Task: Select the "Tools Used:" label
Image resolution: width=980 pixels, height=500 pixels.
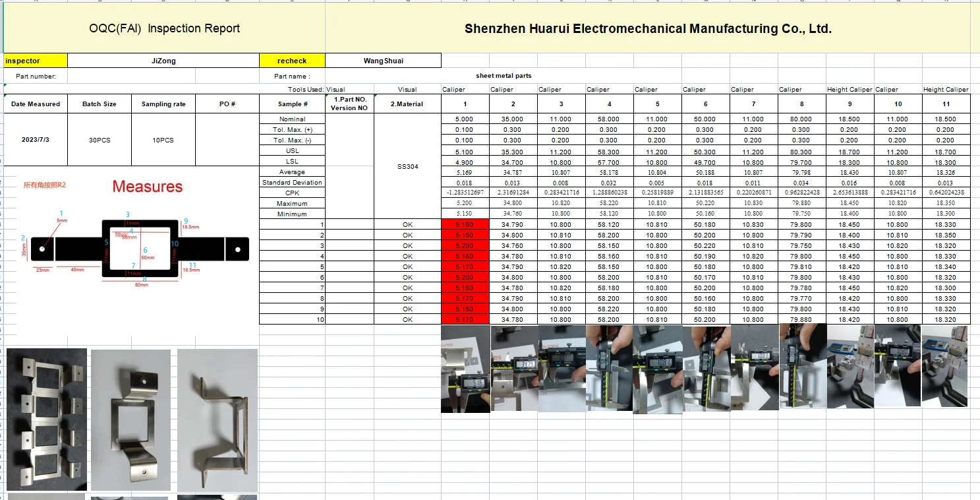Action: (306, 90)
